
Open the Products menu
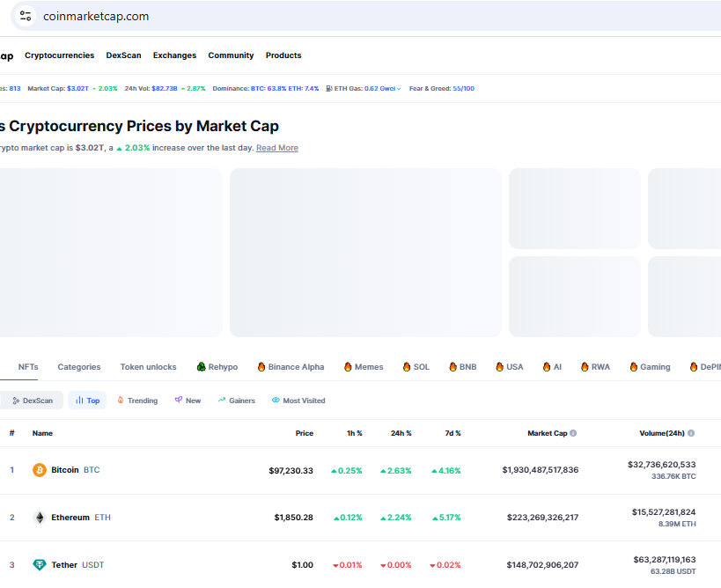pyautogui.click(x=283, y=55)
